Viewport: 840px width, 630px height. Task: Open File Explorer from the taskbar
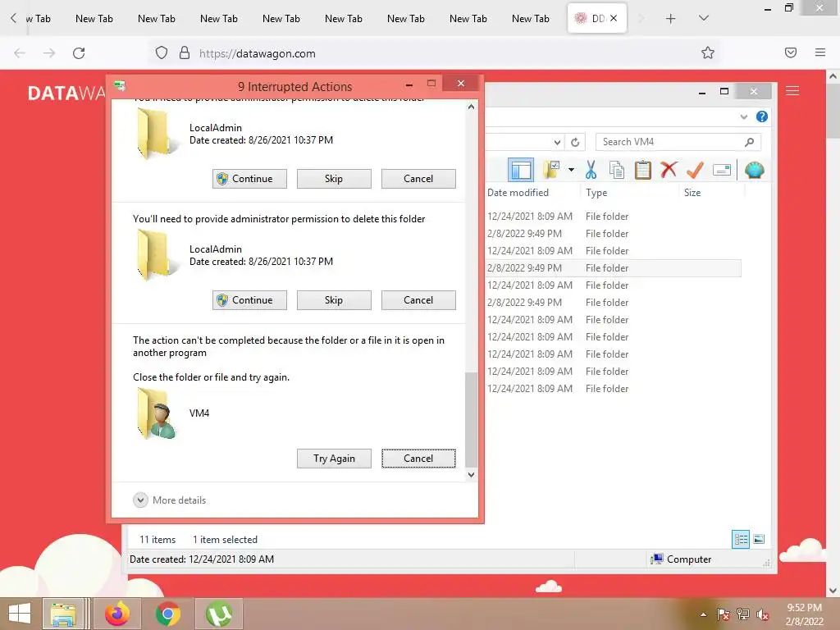pyautogui.click(x=63, y=614)
